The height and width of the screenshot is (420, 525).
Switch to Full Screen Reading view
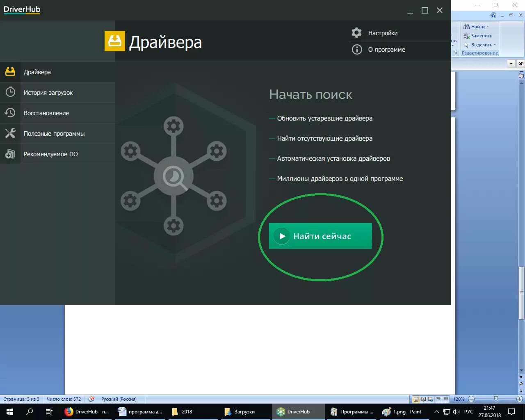pyautogui.click(x=423, y=399)
